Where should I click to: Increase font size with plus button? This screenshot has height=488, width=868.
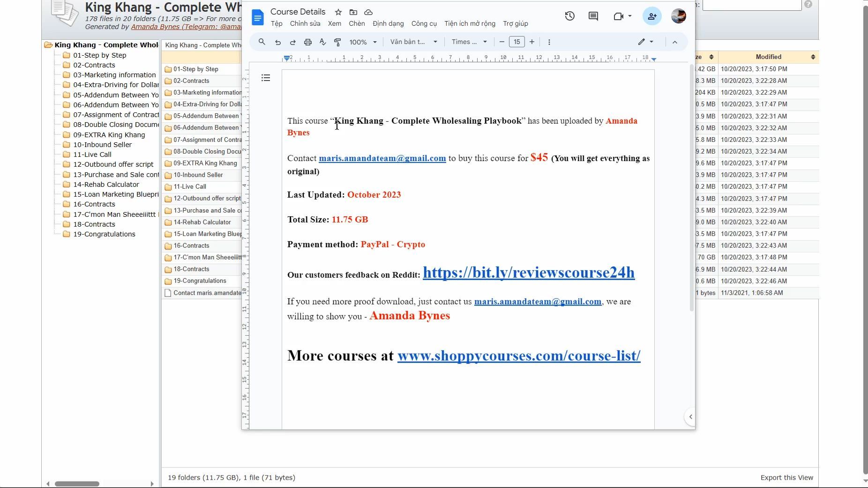(532, 42)
